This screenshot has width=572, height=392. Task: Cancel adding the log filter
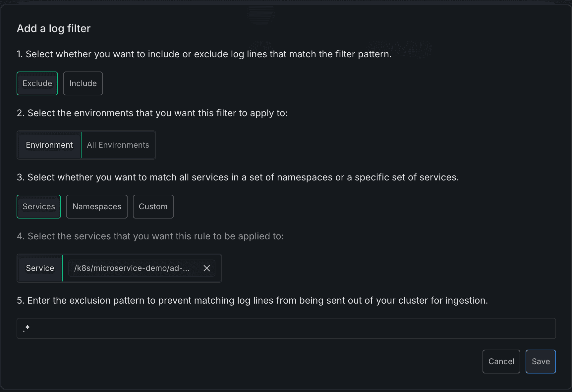[501, 362]
